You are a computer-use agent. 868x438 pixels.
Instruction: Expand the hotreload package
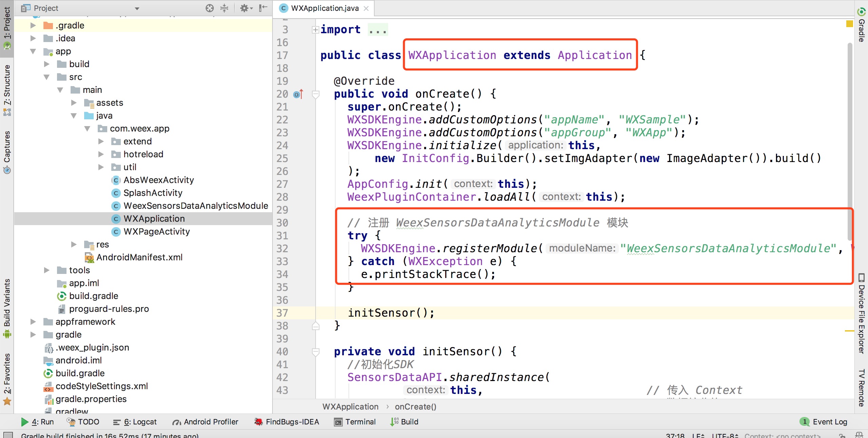click(101, 154)
